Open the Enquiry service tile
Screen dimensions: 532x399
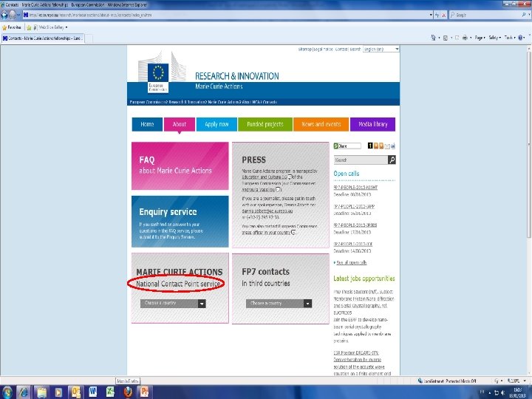click(x=180, y=222)
